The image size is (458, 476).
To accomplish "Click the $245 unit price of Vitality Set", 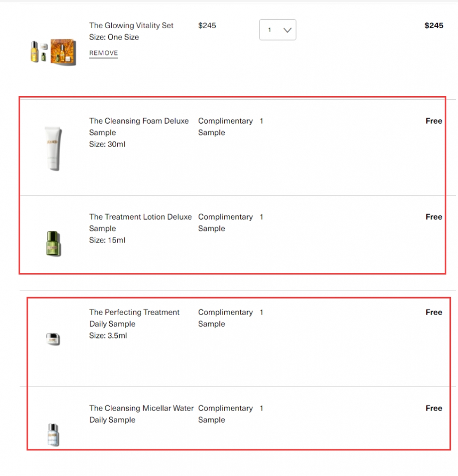I will point(207,26).
